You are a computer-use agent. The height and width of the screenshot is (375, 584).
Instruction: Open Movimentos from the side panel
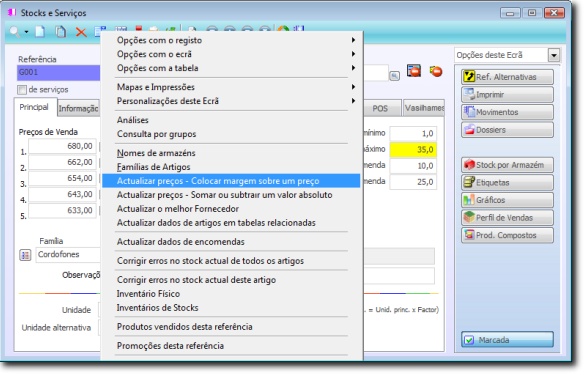507,112
